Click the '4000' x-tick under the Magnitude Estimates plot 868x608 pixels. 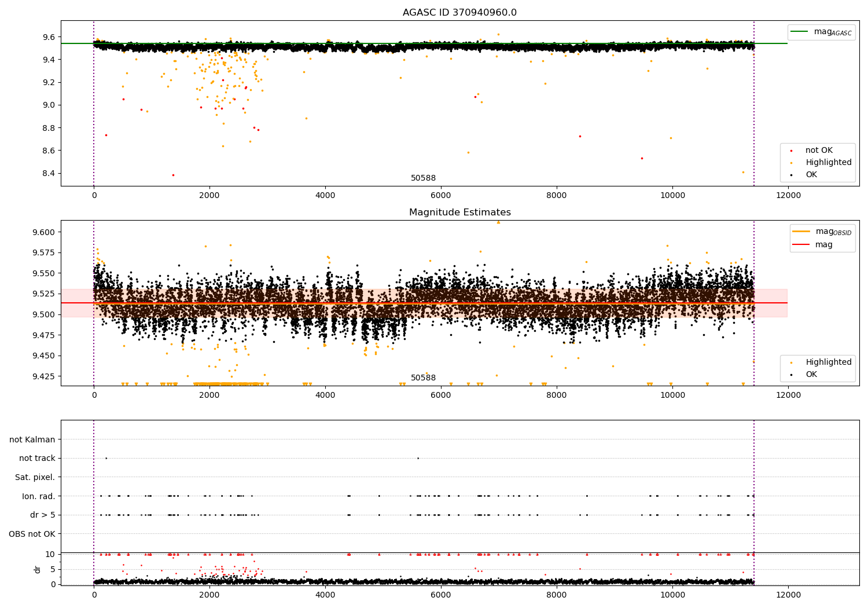[x=325, y=395]
